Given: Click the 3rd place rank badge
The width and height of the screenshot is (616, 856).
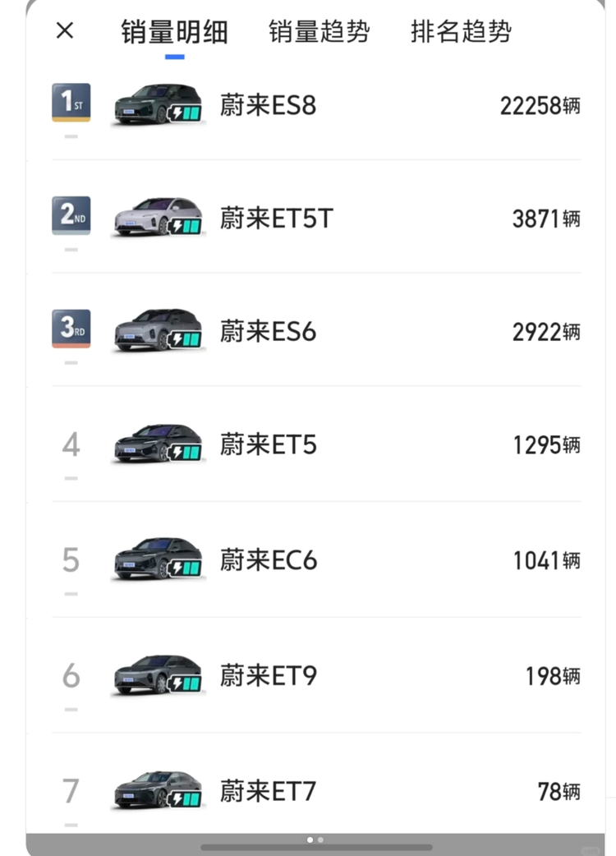Looking at the screenshot, I should (71, 329).
